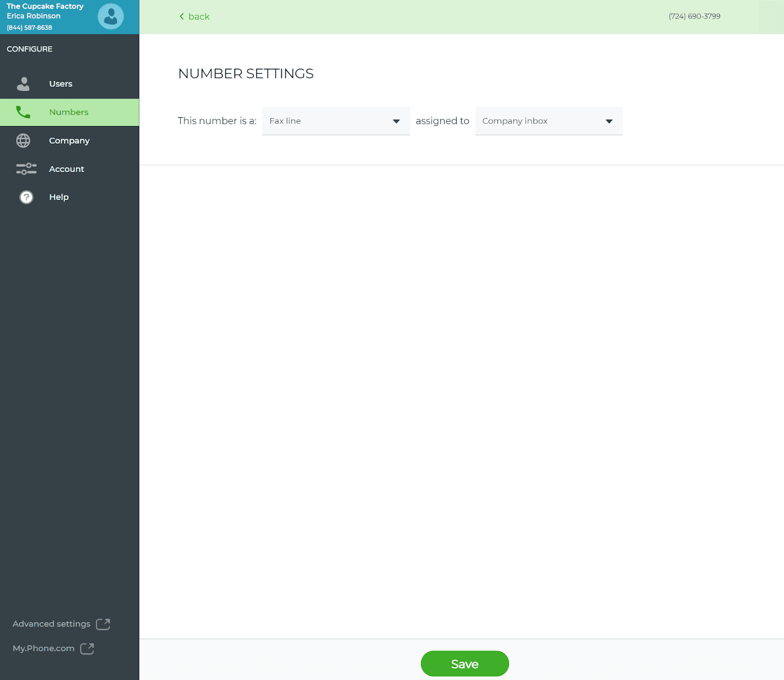
Task: Click the arrow on Fax line dropdown
Action: 396,121
